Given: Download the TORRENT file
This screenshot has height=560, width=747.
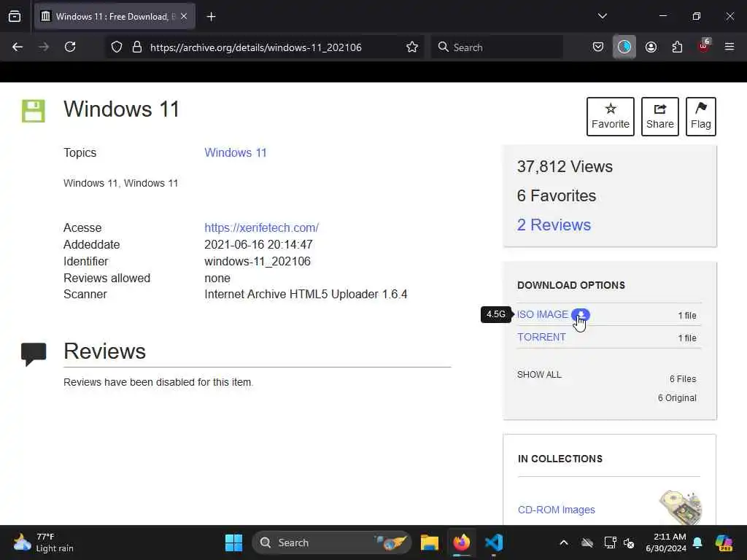Looking at the screenshot, I should tap(542, 337).
